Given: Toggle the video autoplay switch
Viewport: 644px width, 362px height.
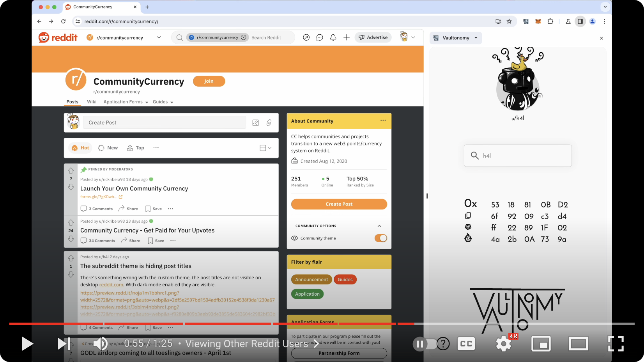Looking at the screenshot, I should 425,344.
